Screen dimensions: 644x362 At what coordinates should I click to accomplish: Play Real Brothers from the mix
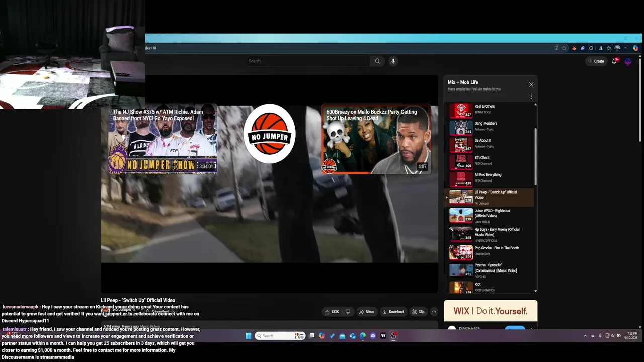click(x=490, y=111)
